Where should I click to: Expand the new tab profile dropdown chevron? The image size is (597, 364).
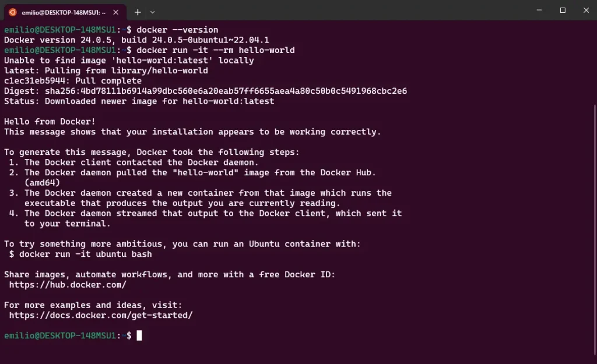click(153, 12)
